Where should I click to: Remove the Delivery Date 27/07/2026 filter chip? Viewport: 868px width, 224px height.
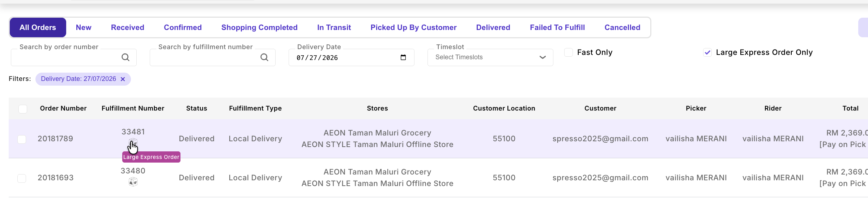point(123,79)
